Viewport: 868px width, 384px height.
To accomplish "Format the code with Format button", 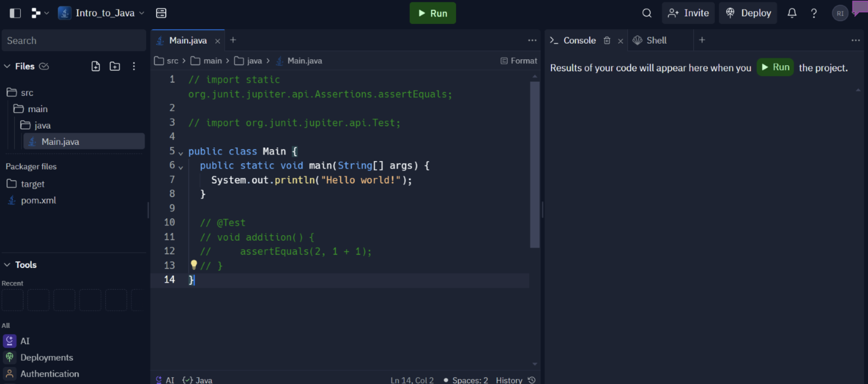I will click(519, 61).
